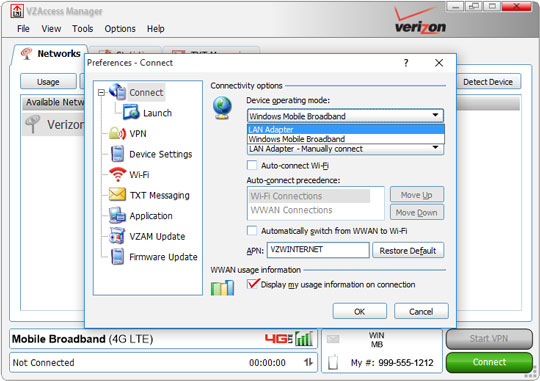The width and height of the screenshot is (540, 381).
Task: Close the Preferences dialog
Action: (439, 63)
